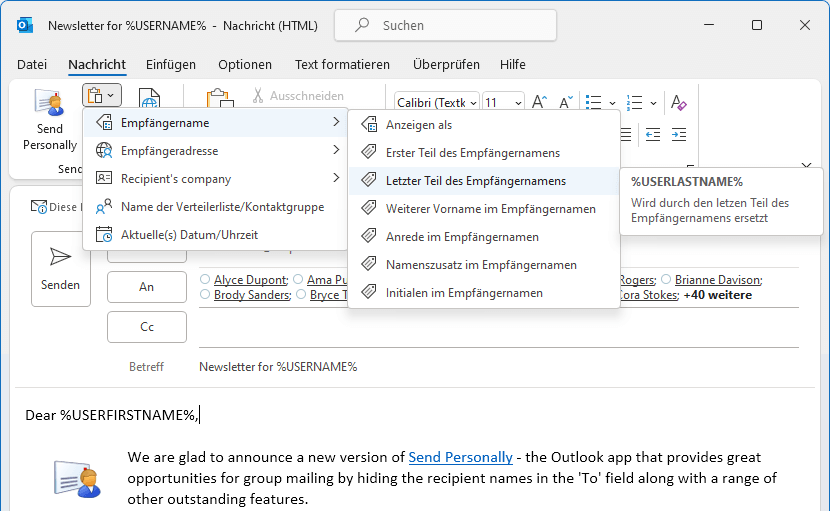Toggle presence circle beside Brody Sanders
Image resolution: width=830 pixels, height=511 pixels.
(205, 294)
